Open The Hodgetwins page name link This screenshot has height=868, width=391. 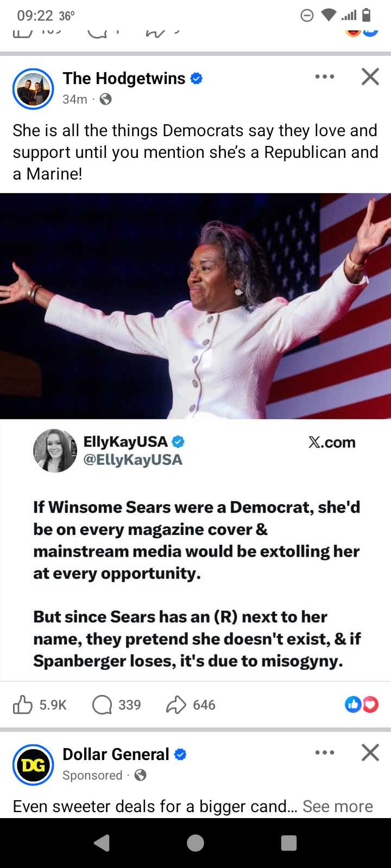[x=124, y=79]
